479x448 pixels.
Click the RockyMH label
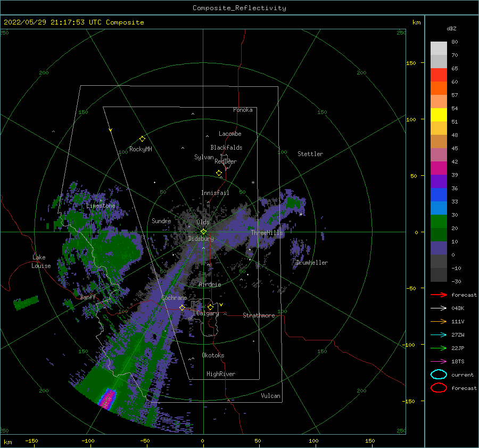click(x=141, y=149)
